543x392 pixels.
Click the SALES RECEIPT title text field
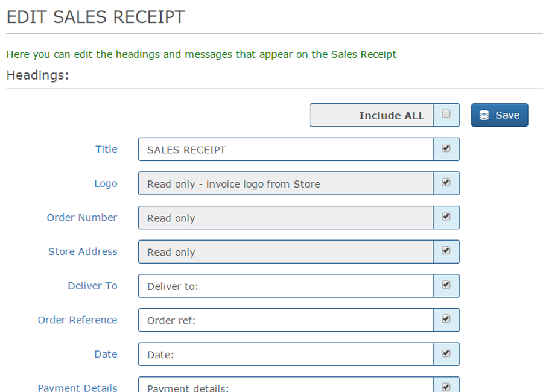click(x=285, y=150)
